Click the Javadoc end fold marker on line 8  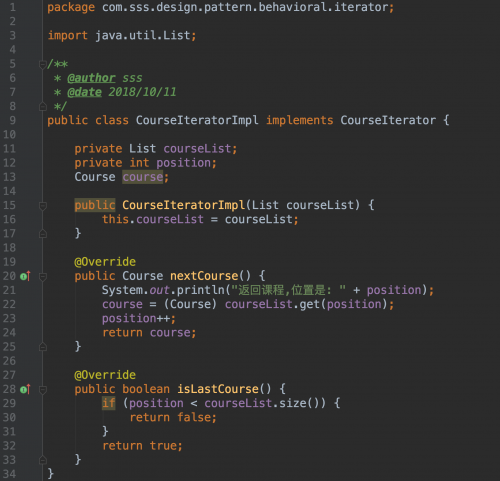point(43,106)
